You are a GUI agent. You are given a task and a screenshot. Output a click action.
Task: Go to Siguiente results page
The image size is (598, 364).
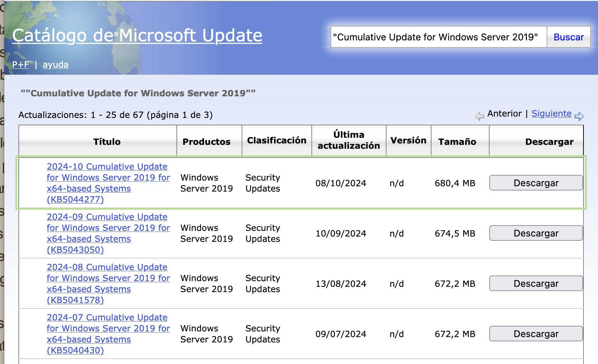click(551, 114)
